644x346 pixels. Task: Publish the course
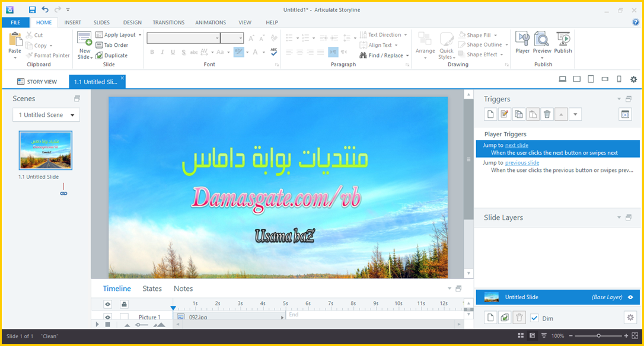563,42
